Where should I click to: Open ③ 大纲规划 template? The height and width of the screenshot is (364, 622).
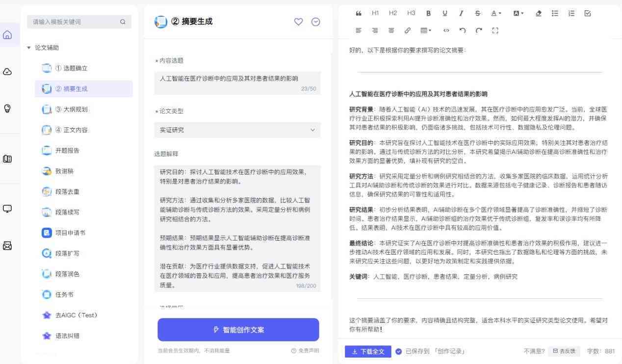[x=84, y=109]
